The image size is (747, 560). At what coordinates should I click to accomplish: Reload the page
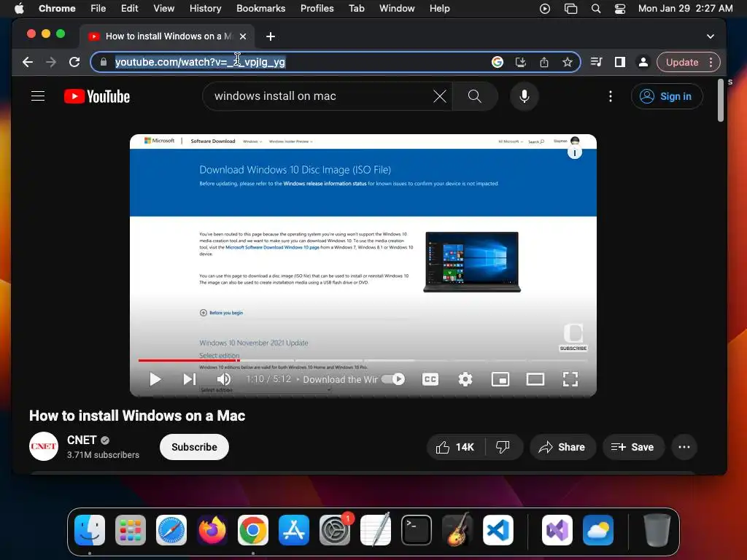click(x=74, y=62)
